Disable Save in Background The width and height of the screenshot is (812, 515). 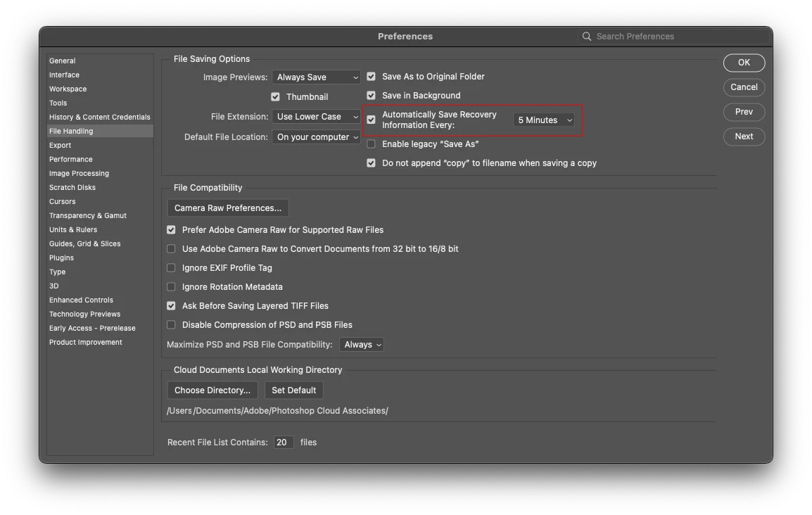[372, 96]
